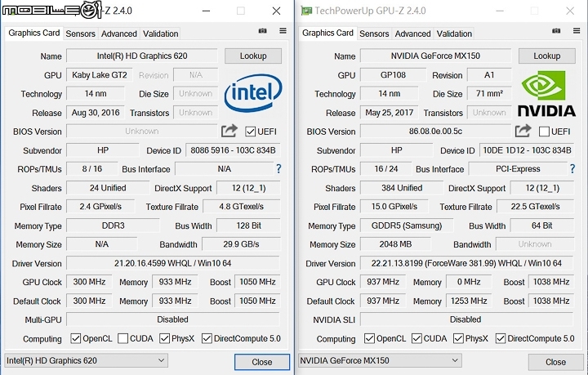The height and width of the screenshot is (375, 588).
Task: Click Bandwidth field 29.9 GB/s
Action: [x=241, y=244]
